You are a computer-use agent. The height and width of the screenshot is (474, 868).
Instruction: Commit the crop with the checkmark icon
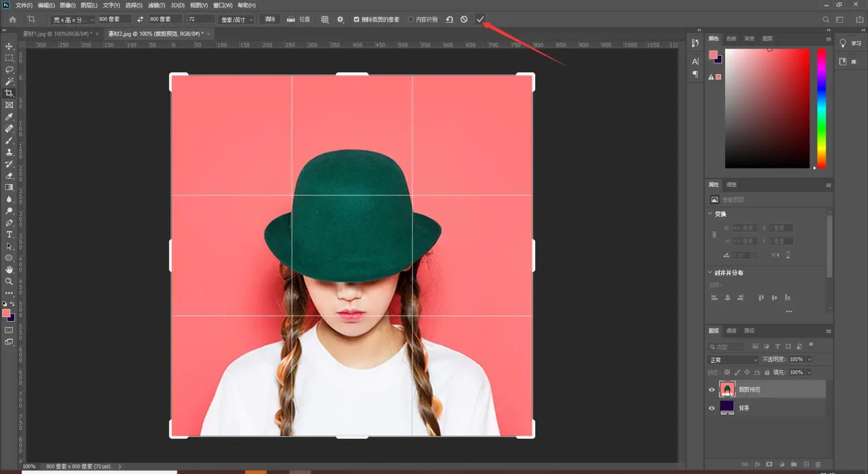coord(480,19)
